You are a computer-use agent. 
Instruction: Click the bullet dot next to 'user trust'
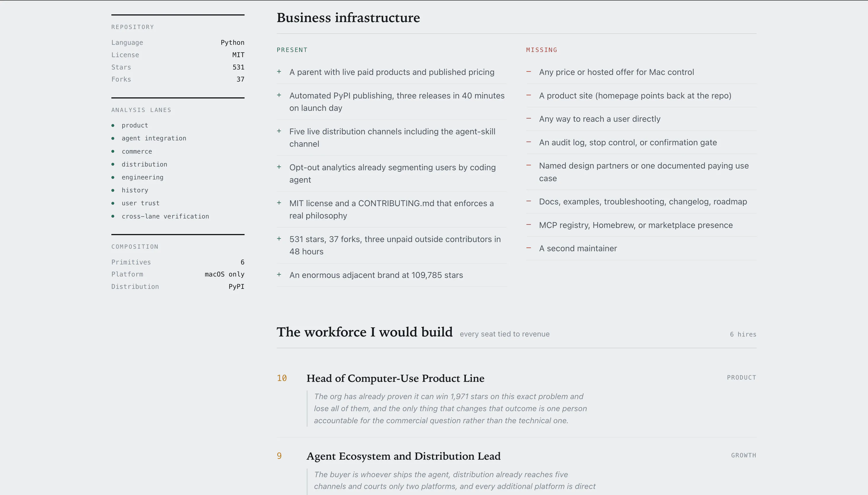coord(113,203)
